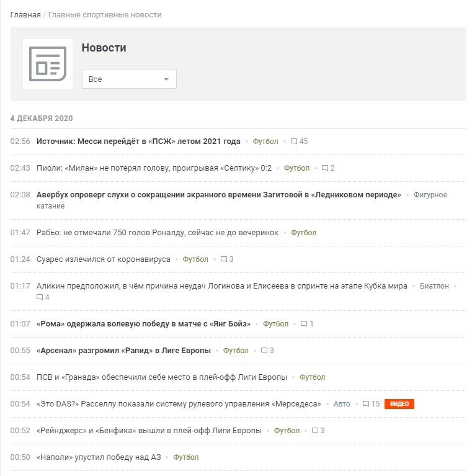Open the Все filter dropdown

(129, 79)
